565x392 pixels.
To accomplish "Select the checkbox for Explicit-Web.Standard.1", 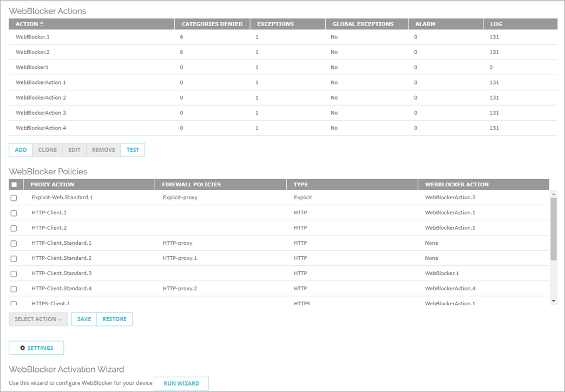I will 14,198.
